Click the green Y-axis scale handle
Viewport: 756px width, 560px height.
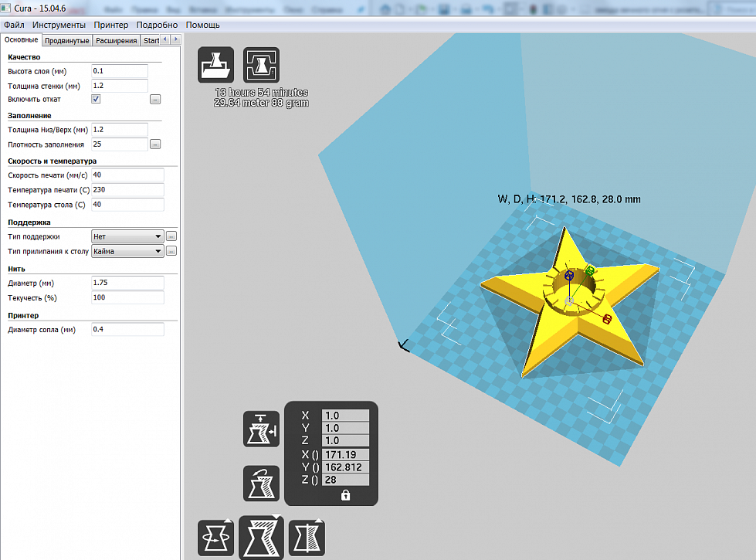[x=590, y=271]
